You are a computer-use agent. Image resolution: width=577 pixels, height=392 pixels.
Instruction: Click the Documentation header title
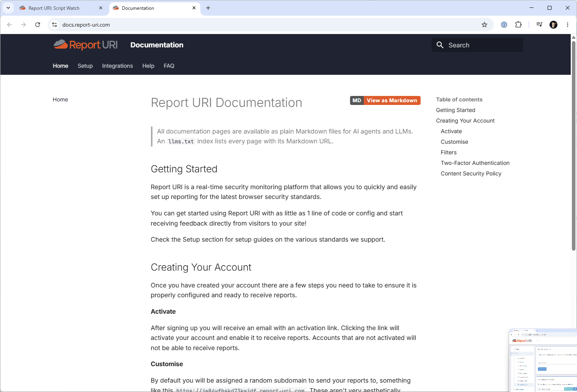[x=157, y=45]
